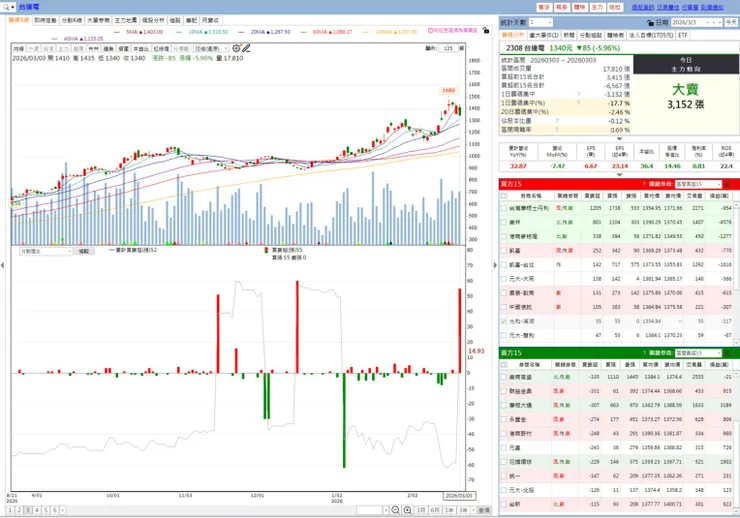Open the 賣方15 filter combo box

698,353
